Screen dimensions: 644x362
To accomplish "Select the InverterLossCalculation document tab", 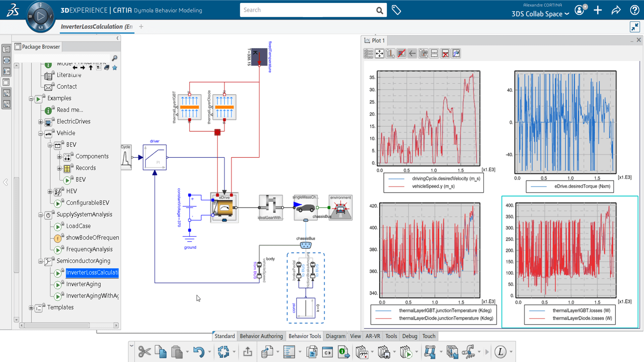I will [x=97, y=27].
